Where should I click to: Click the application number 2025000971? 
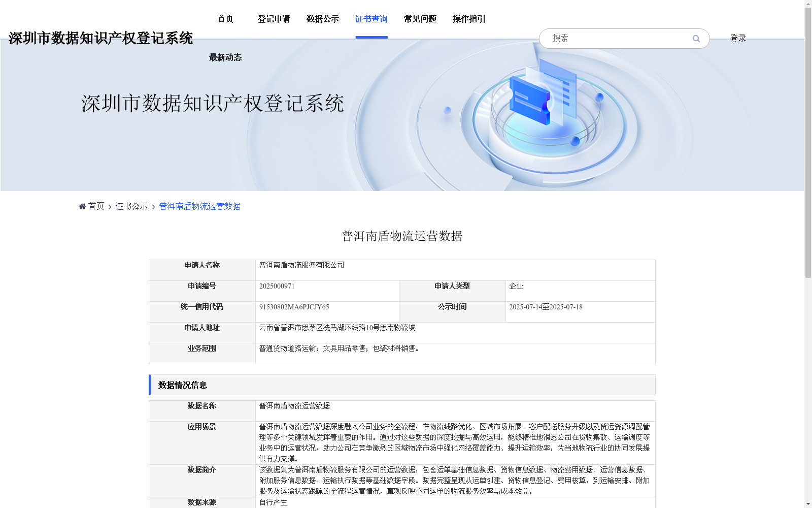[277, 286]
